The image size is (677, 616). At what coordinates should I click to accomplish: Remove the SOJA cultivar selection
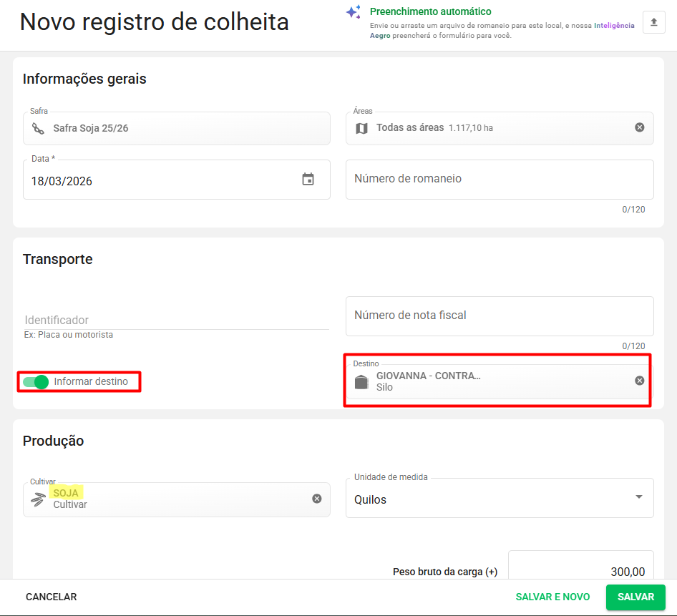[x=316, y=499]
